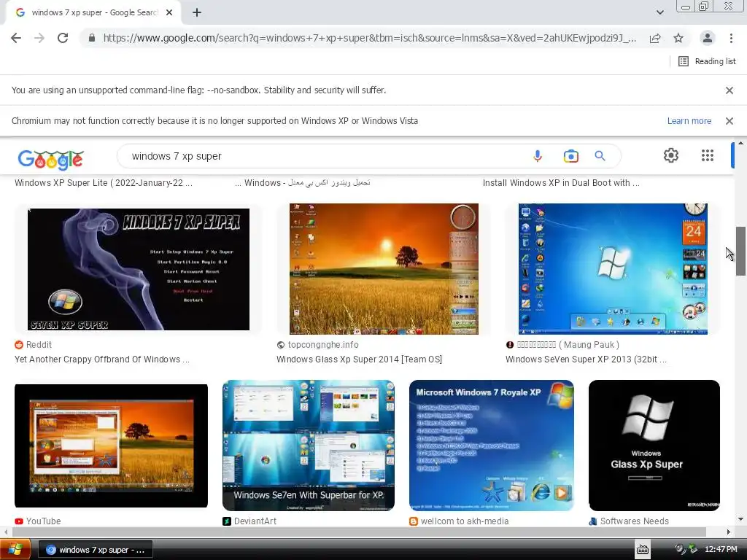
Task: Bookmark this page with the star
Action: (678, 38)
